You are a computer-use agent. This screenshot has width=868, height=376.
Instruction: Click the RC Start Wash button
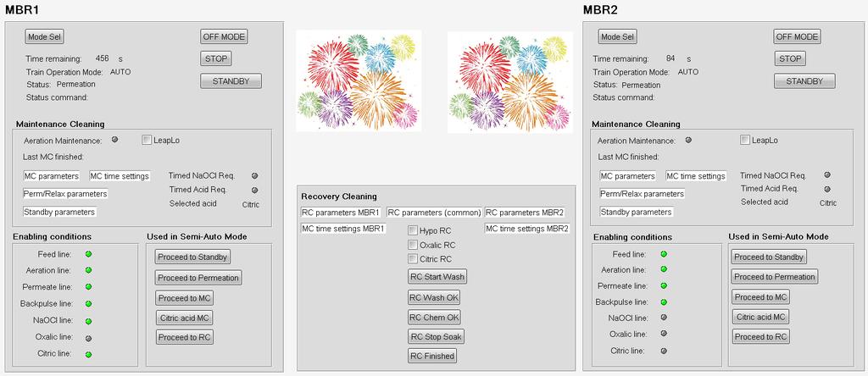437,276
